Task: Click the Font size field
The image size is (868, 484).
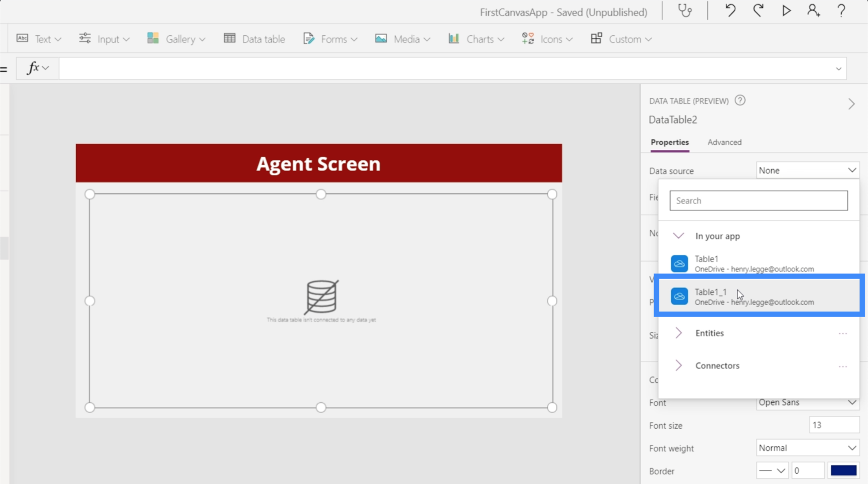Action: tap(834, 425)
